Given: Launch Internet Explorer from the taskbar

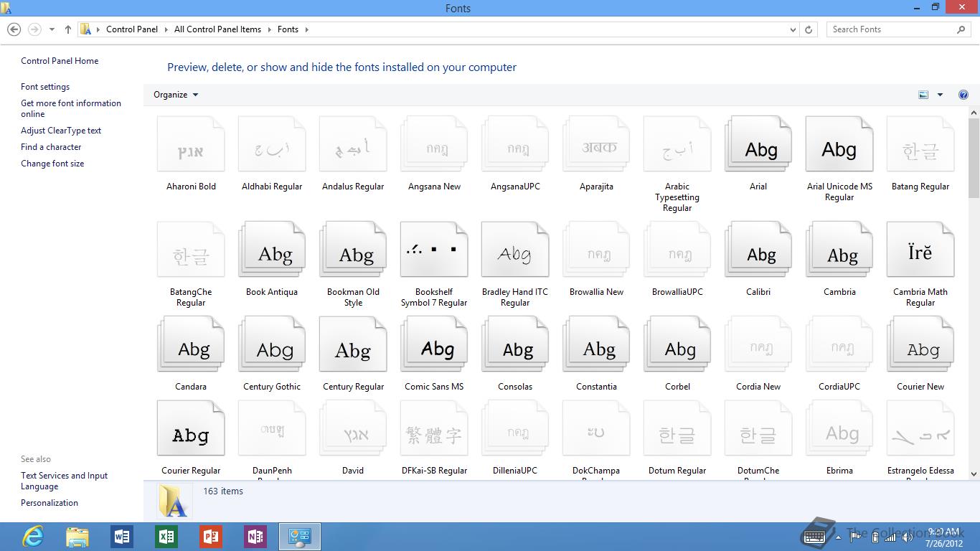Looking at the screenshot, I should [x=32, y=537].
